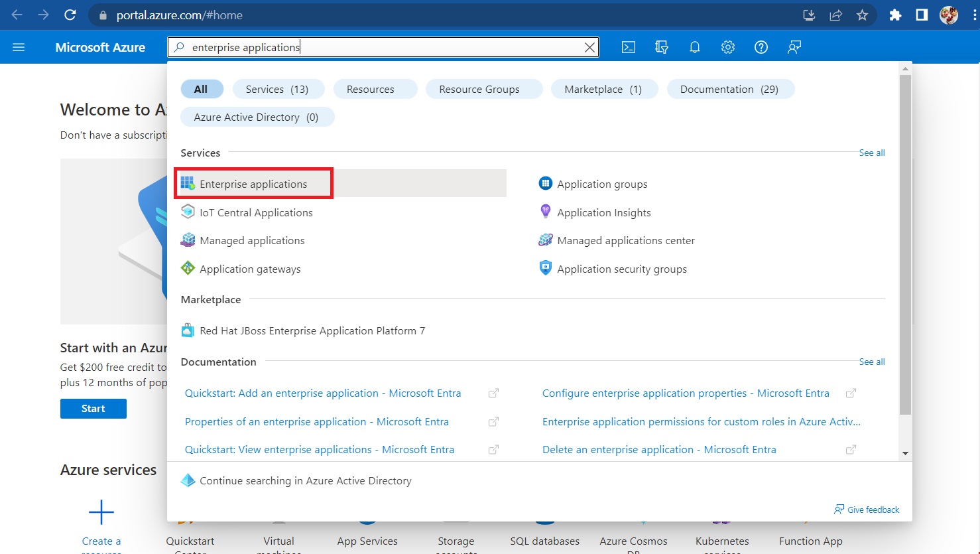Screen dimensions: 980x554
Task: See all Documentation results
Action: pyautogui.click(x=871, y=362)
